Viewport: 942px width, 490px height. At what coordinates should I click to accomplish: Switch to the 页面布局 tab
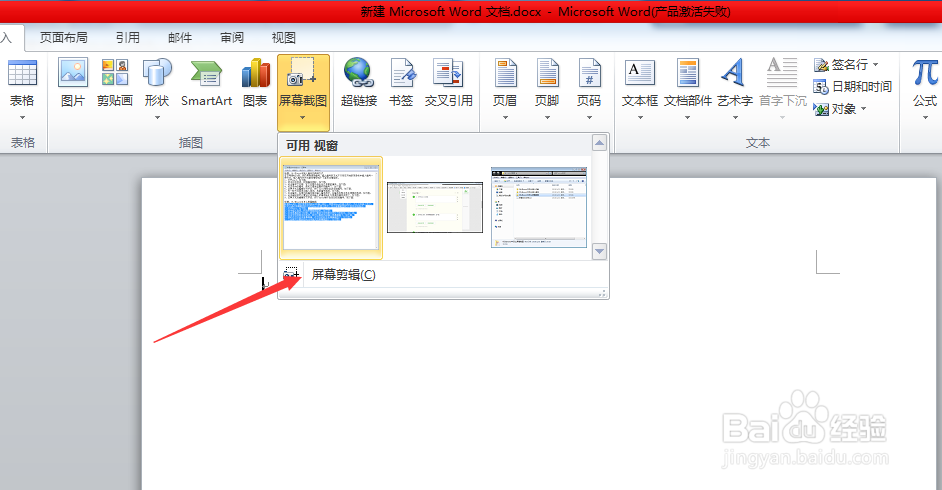[x=64, y=38]
